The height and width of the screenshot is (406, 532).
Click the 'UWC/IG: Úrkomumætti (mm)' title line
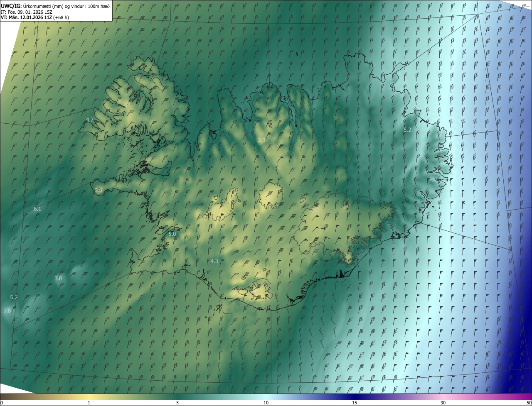[x=55, y=5]
